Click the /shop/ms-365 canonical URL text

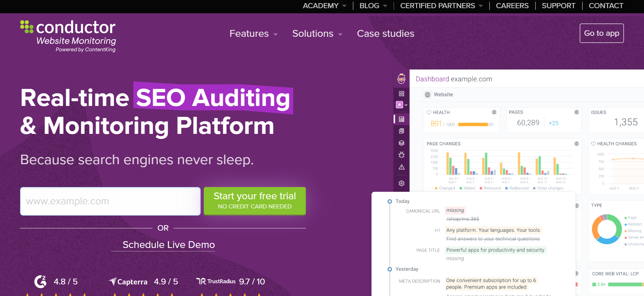click(462, 219)
